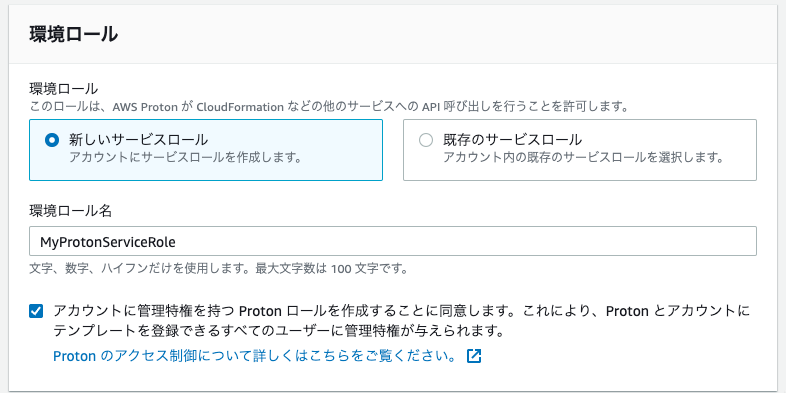
Task: Click the 環境ロール名 field label
Action: [x=71, y=211]
